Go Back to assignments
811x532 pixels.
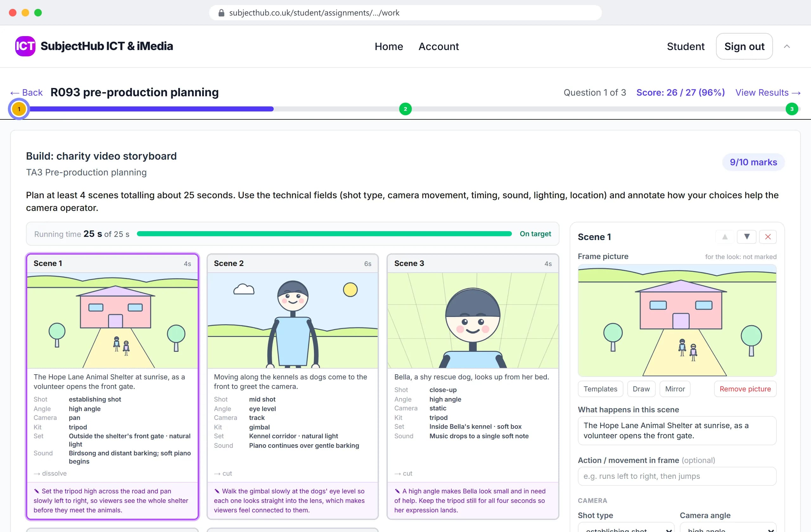point(27,93)
